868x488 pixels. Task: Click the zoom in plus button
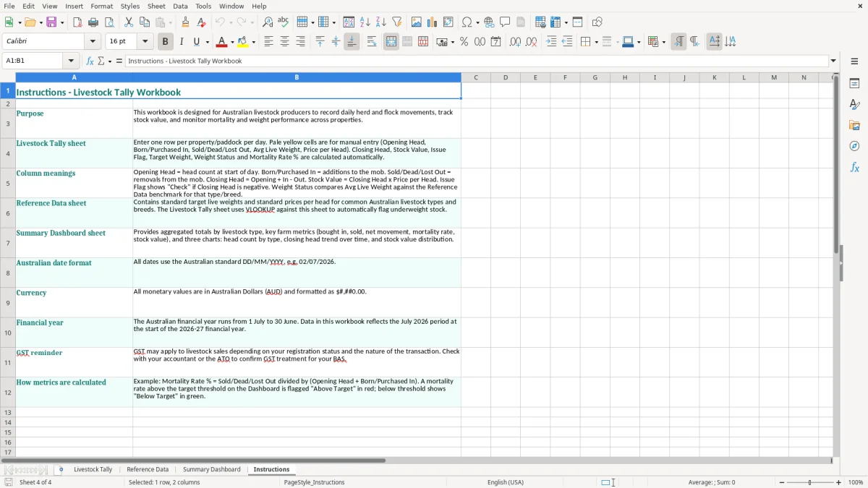point(839,482)
